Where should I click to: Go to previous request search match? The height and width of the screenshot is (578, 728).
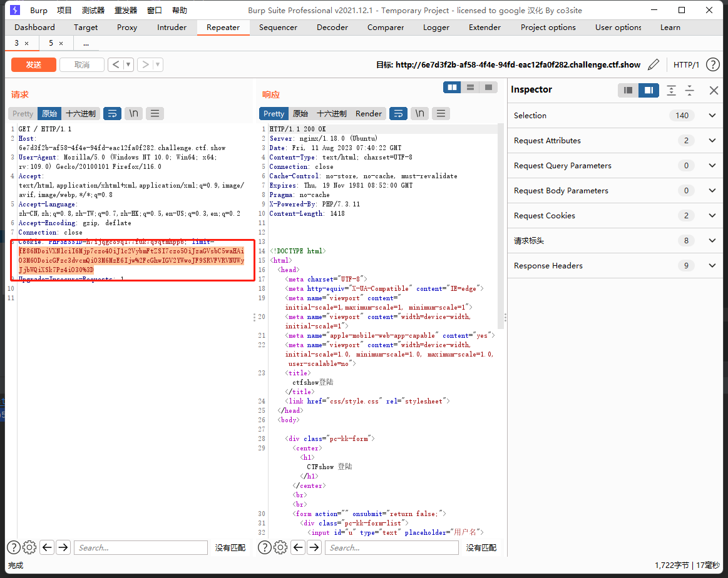pos(47,547)
